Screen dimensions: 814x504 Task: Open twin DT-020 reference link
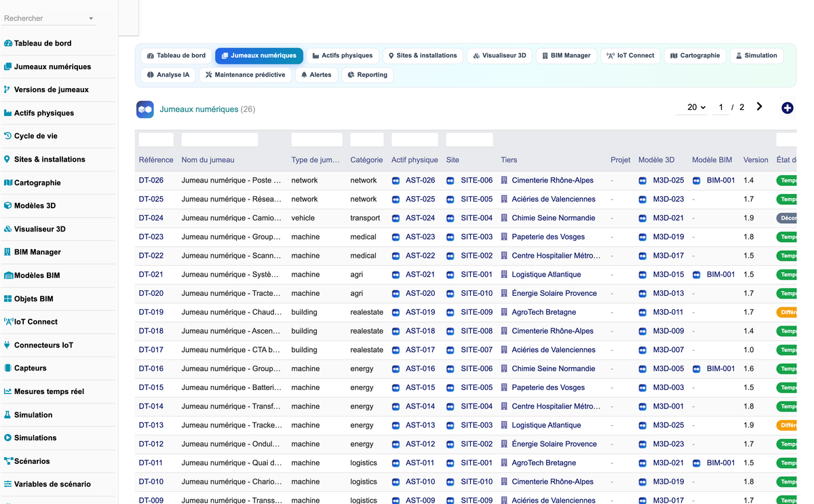(151, 294)
